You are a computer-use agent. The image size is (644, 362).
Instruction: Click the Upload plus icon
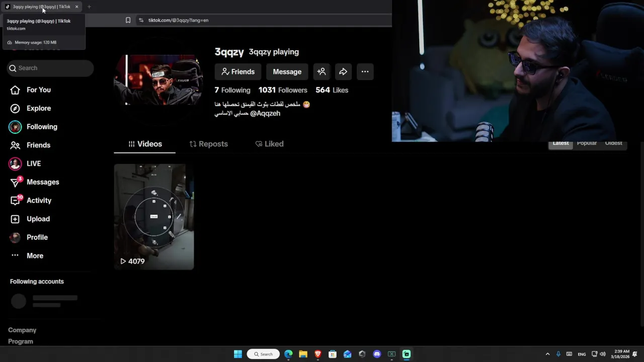(x=15, y=219)
